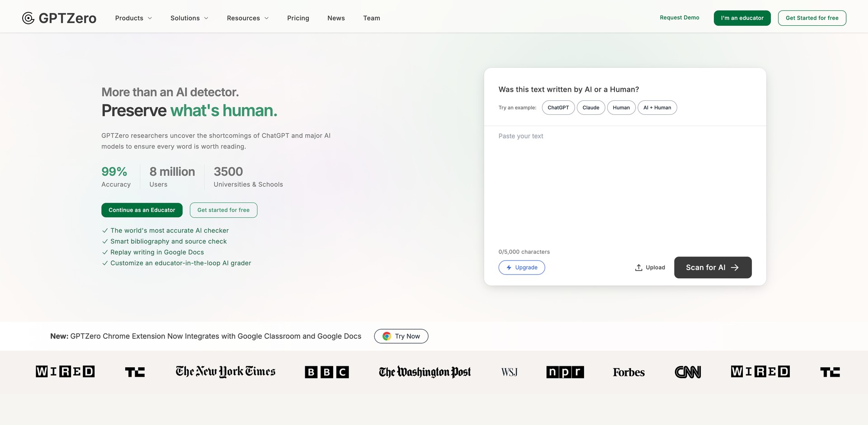The width and height of the screenshot is (868, 425).
Task: Click the checkmark beside 'world's most accurate AI checker'
Action: 105,230
